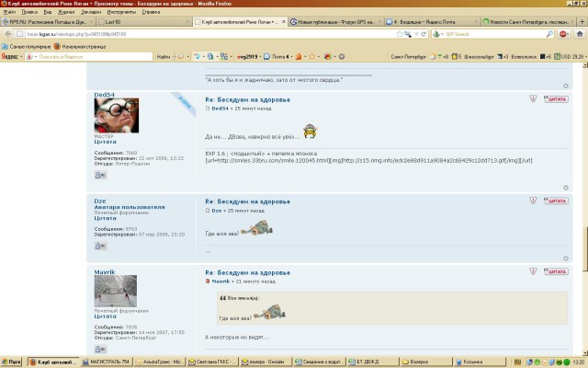
Task: Open the Начальная страница bookmark
Action: pyautogui.click(x=80, y=47)
